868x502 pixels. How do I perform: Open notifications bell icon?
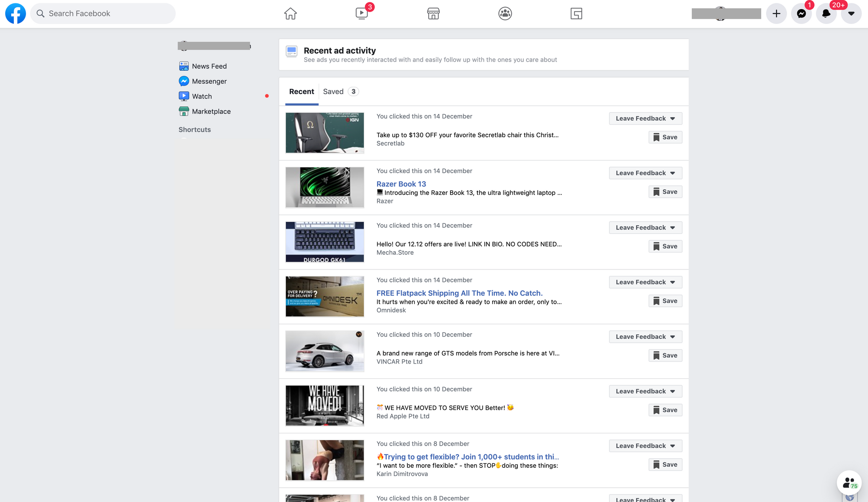click(x=826, y=13)
